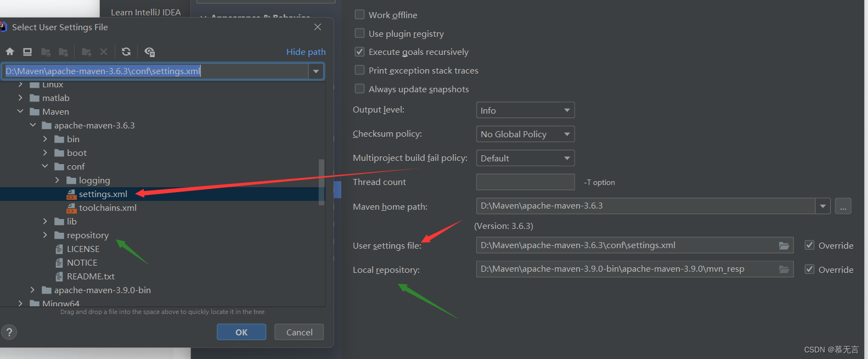868x359 pixels.
Task: Close the Select User Settings File dialog
Action: coord(318,27)
